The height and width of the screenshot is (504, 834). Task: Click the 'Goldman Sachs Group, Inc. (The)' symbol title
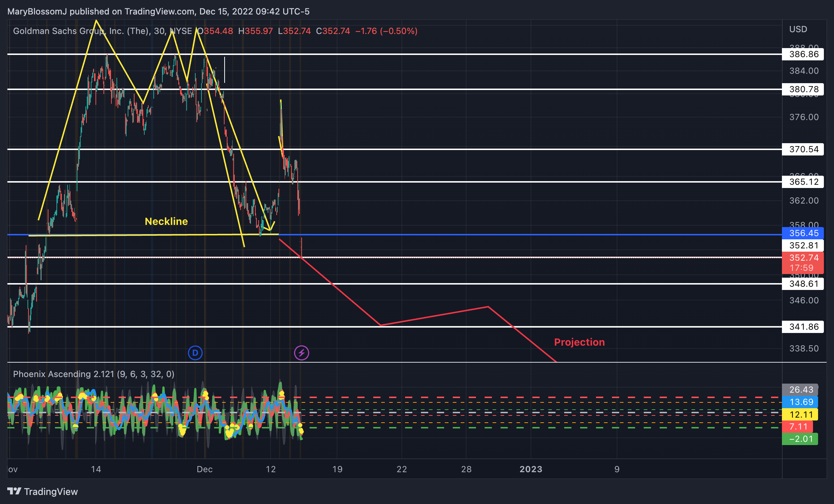coord(82,31)
